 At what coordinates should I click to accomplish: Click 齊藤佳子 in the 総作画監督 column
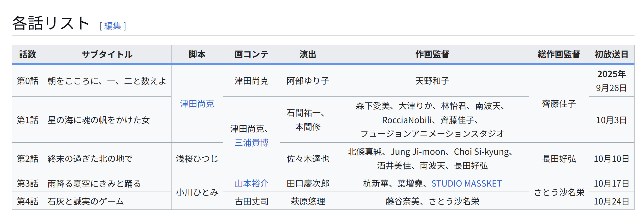(559, 104)
